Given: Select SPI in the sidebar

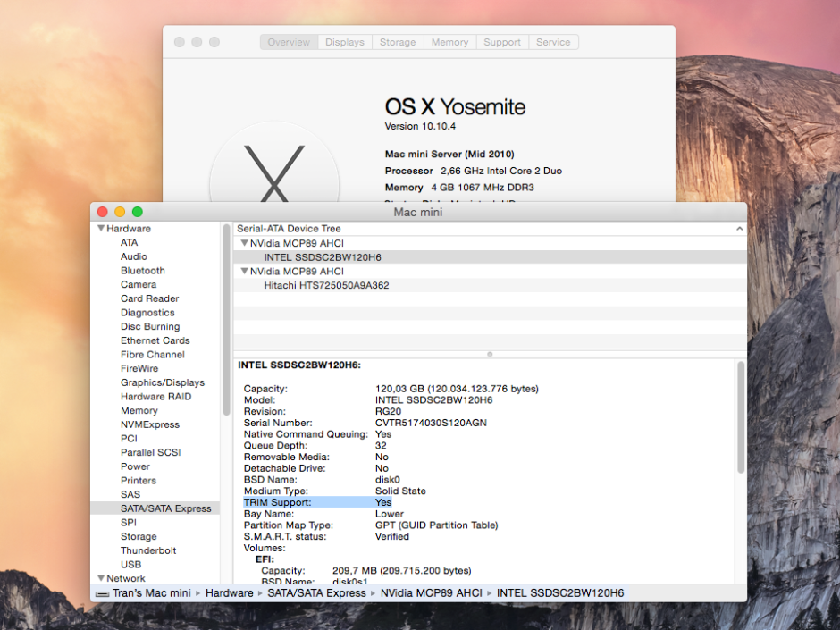Looking at the screenshot, I should coord(129,523).
